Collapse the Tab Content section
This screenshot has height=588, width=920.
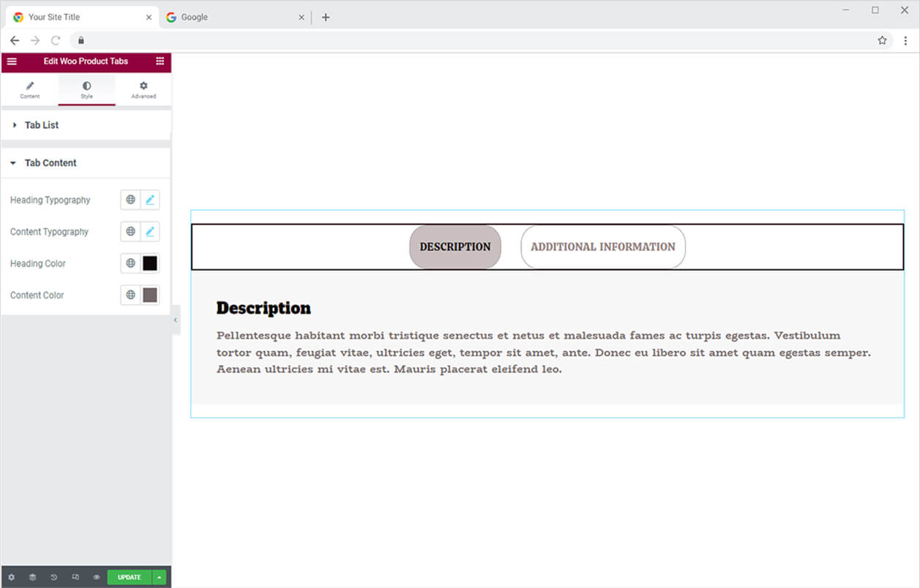click(50, 163)
